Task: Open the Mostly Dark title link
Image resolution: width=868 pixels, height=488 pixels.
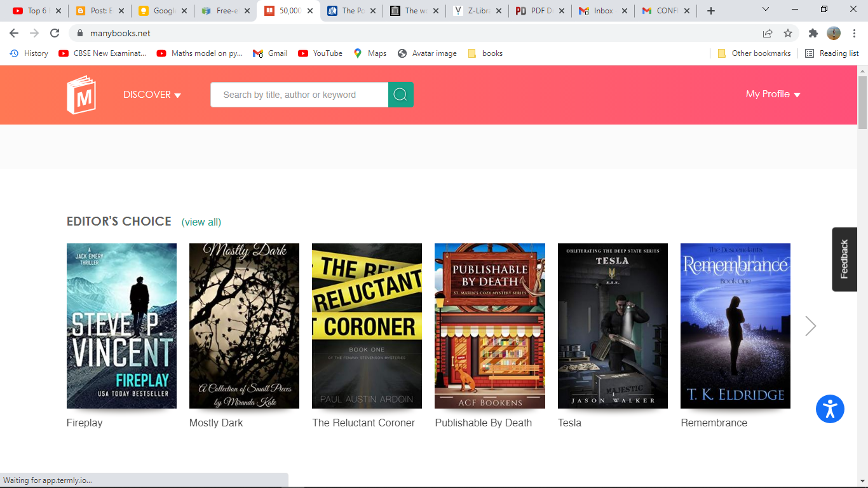Action: (216, 423)
